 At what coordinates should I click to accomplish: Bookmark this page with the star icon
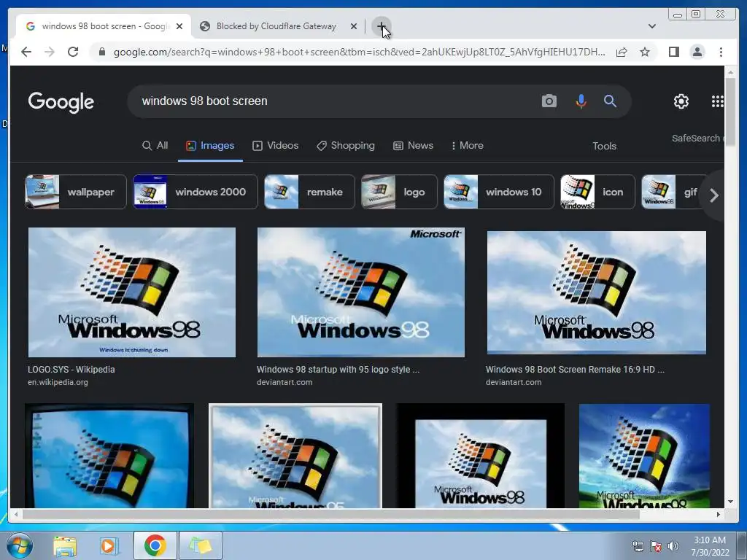pos(645,52)
